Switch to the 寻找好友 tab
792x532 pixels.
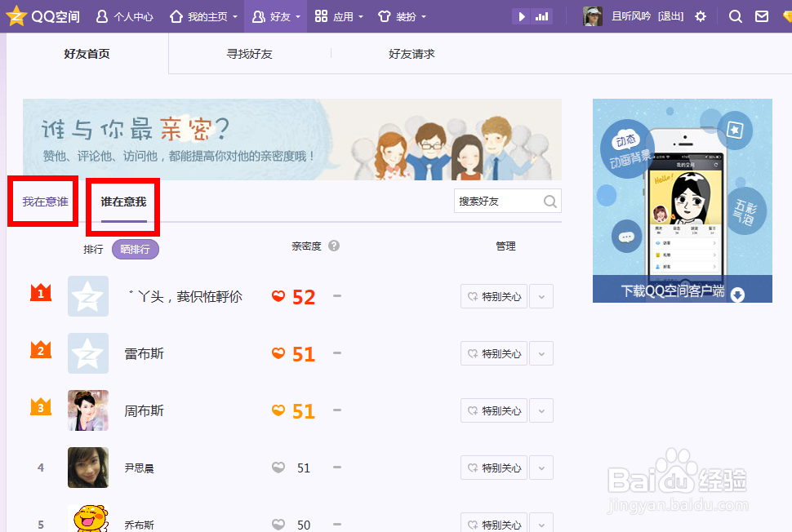(x=249, y=54)
